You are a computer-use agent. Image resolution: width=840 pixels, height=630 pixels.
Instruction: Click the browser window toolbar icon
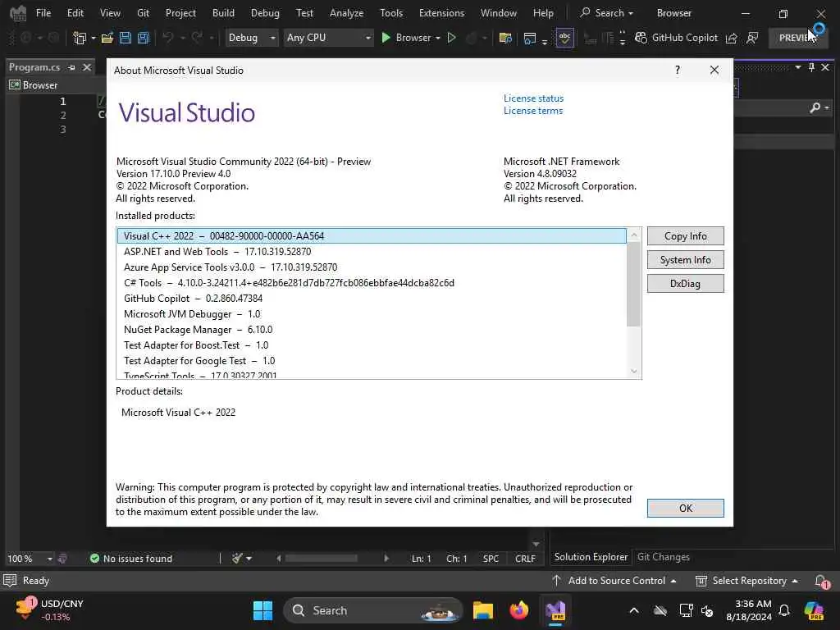(530, 38)
